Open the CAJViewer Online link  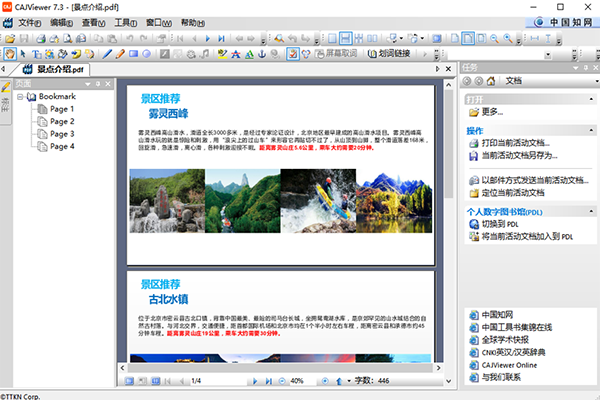tap(509, 365)
